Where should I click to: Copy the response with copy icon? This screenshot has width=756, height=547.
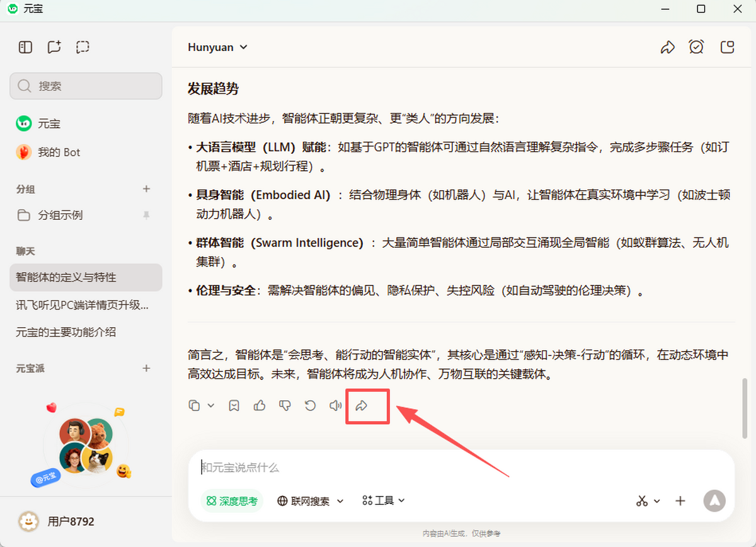(195, 406)
